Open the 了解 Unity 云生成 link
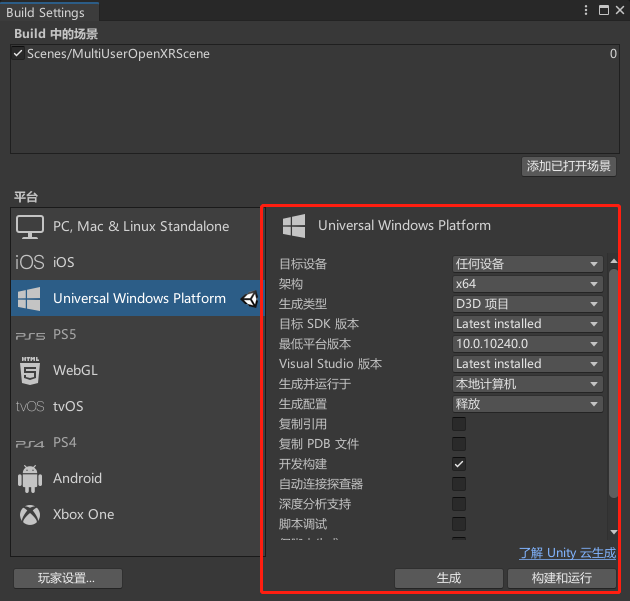This screenshot has height=601, width=630. [x=567, y=553]
